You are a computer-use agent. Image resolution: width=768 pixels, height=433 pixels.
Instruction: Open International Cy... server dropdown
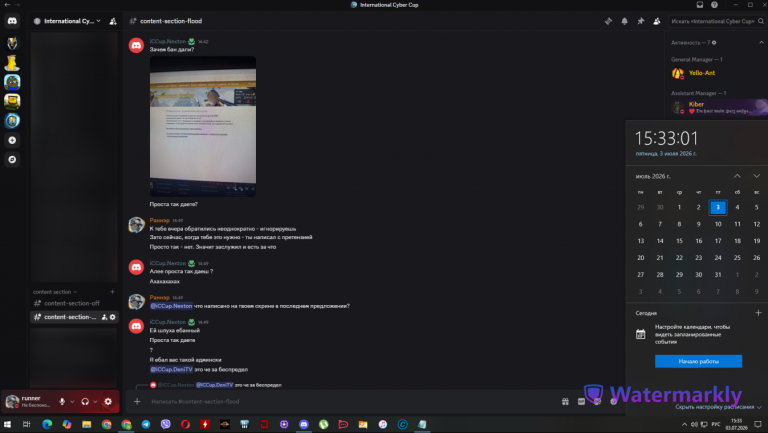coord(67,21)
